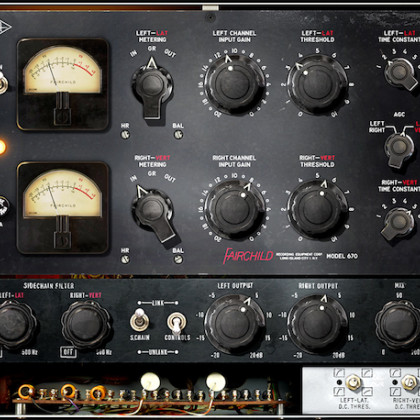Toggle the S.Chain link switch

click(x=139, y=320)
